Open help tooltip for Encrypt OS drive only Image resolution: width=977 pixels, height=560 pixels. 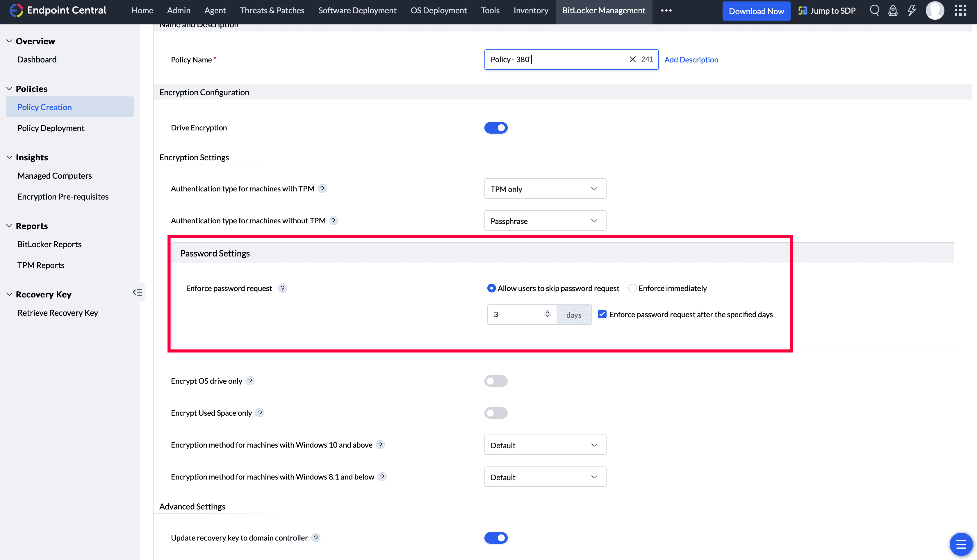pos(250,381)
